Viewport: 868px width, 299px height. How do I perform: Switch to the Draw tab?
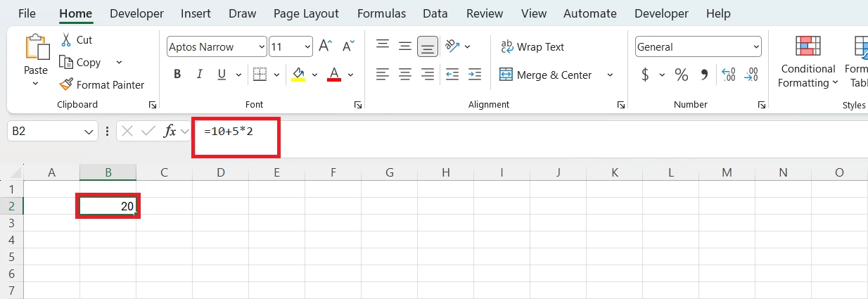(x=242, y=13)
